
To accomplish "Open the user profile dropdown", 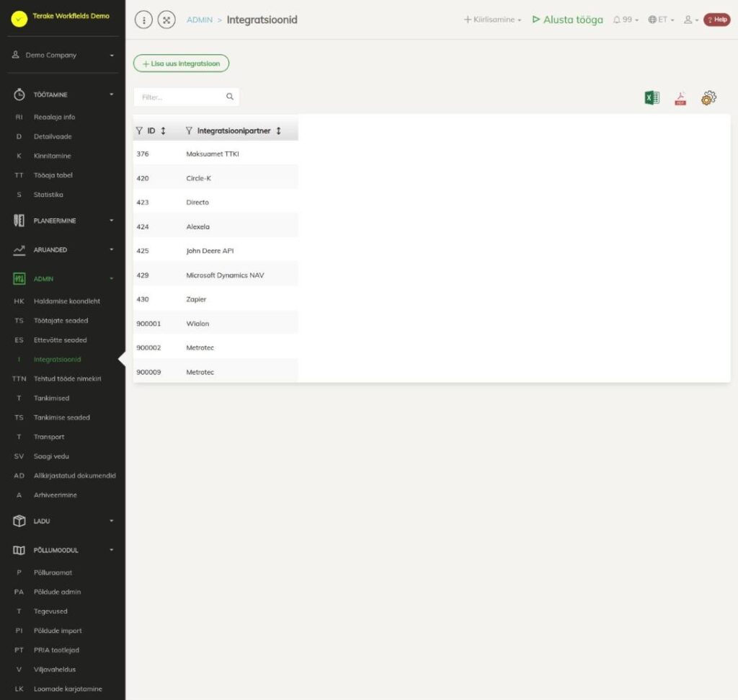I will [691, 19].
